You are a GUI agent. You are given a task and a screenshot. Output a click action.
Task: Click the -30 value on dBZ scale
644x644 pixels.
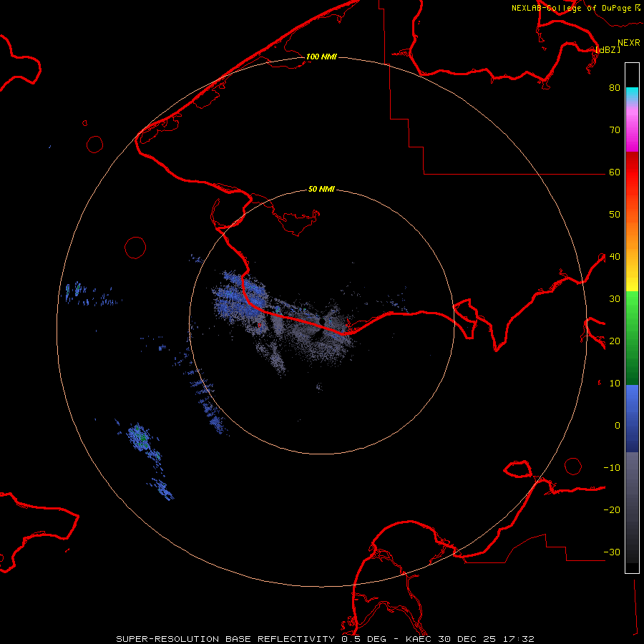point(612,552)
